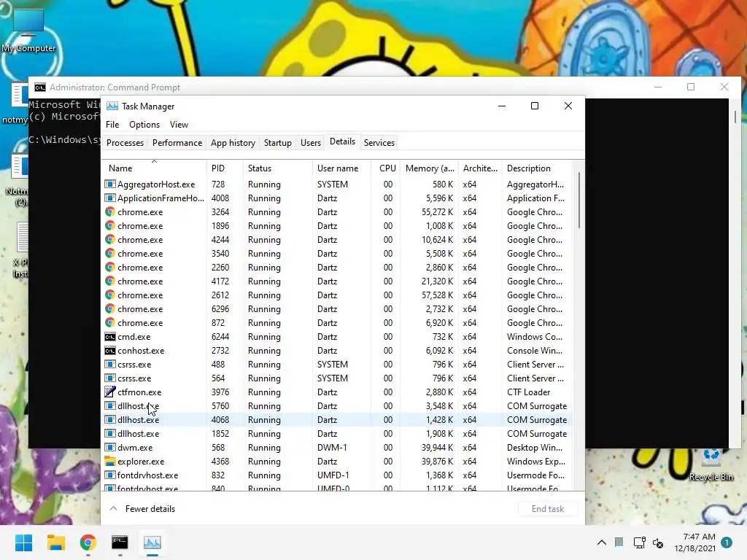
Task: Sort by User name column header
Action: pos(341,168)
